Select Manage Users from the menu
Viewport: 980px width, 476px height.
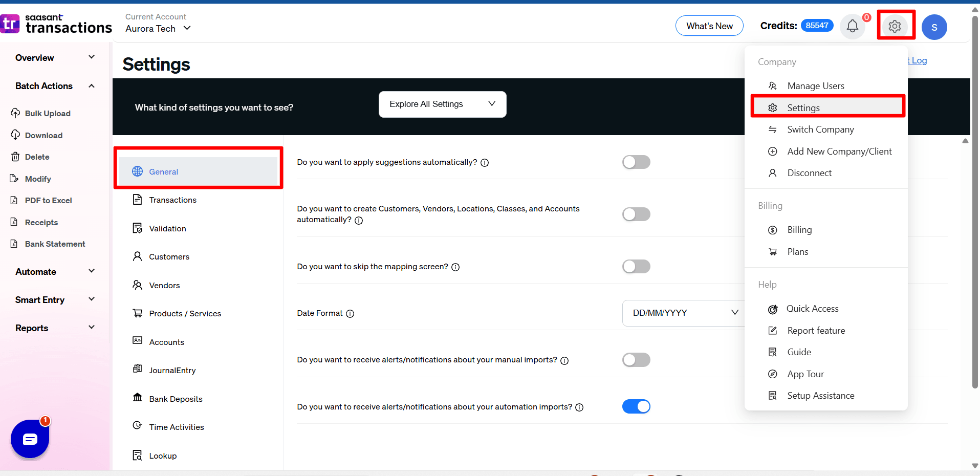click(x=815, y=86)
